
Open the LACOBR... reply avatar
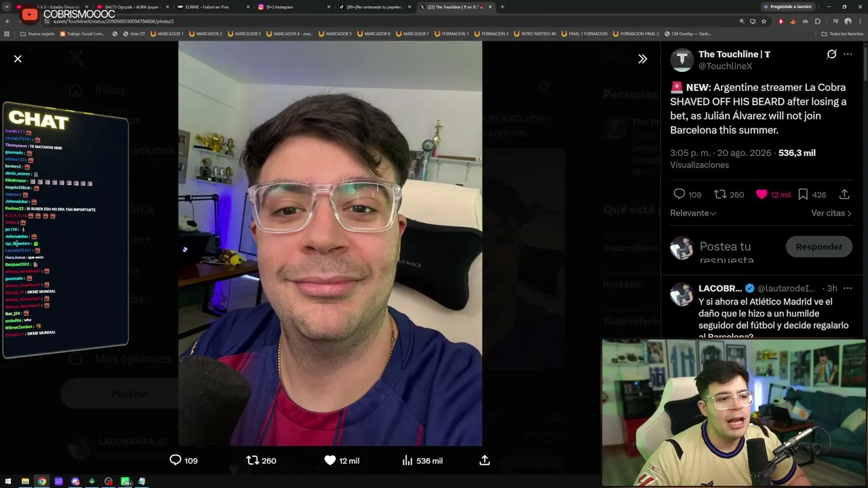[x=682, y=294]
